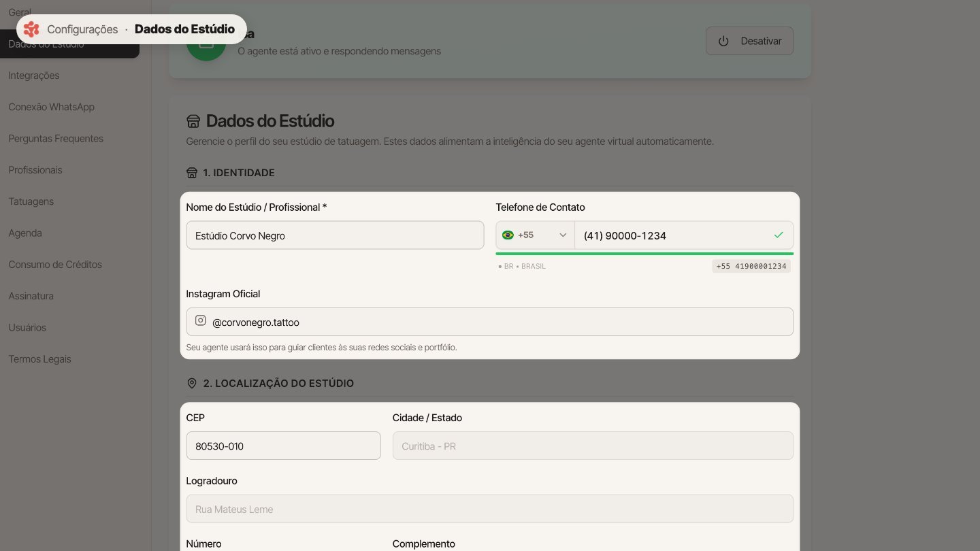Click the Brazil flag icon
980x551 pixels.
tap(508, 235)
